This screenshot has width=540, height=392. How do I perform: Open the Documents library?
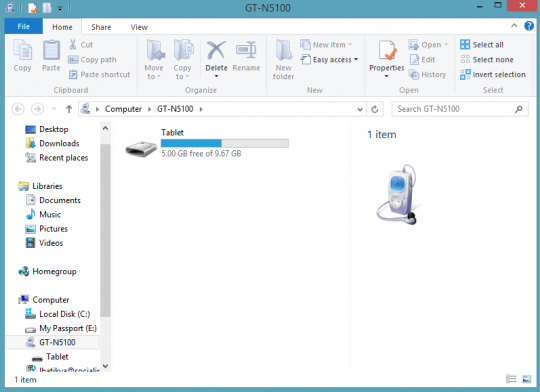(53, 200)
